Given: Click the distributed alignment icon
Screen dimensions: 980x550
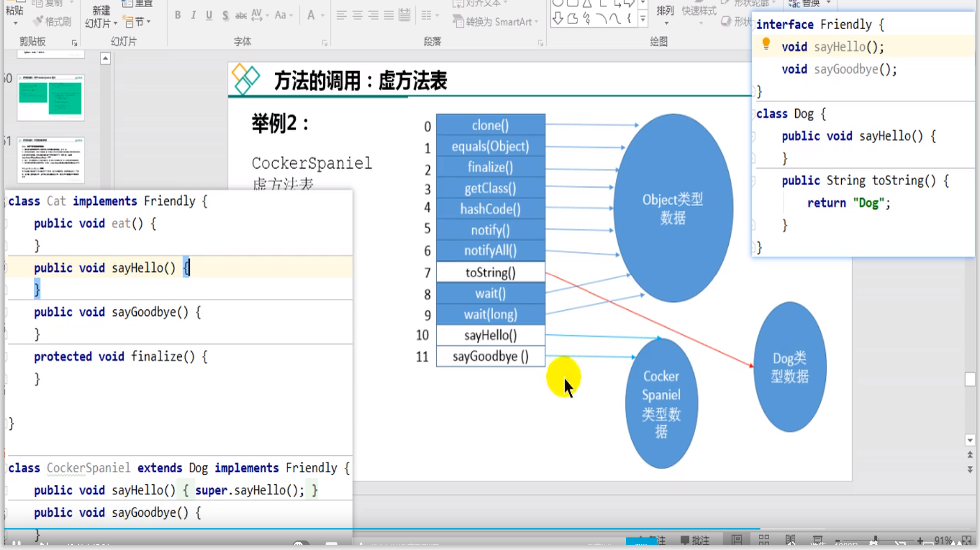Looking at the screenshot, I should (x=405, y=15).
